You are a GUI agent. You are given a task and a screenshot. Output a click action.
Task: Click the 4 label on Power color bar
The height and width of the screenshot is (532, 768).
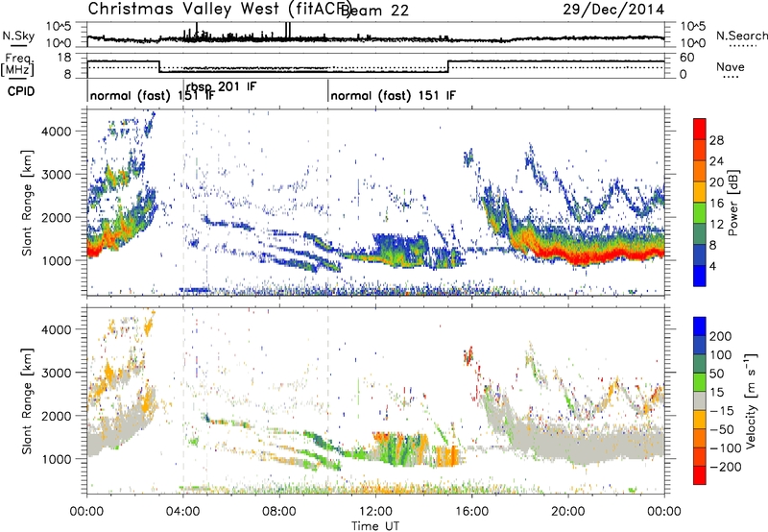[712, 266]
